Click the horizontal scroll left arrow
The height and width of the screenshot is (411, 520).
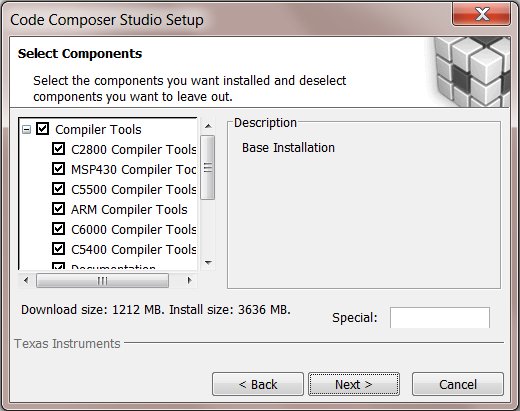pyautogui.click(x=26, y=280)
